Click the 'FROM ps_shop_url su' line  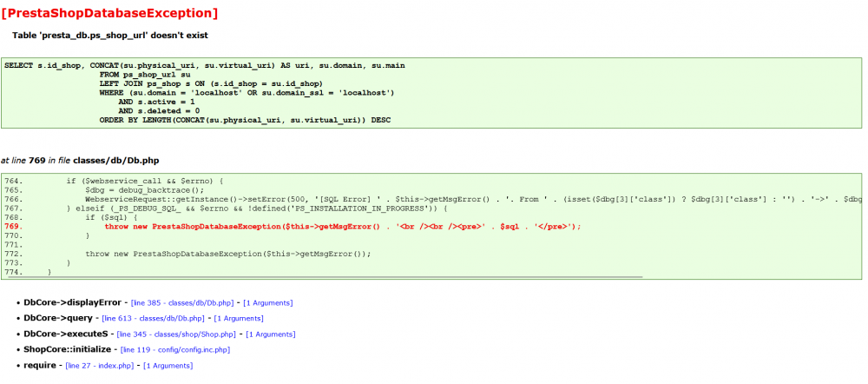[145, 74]
